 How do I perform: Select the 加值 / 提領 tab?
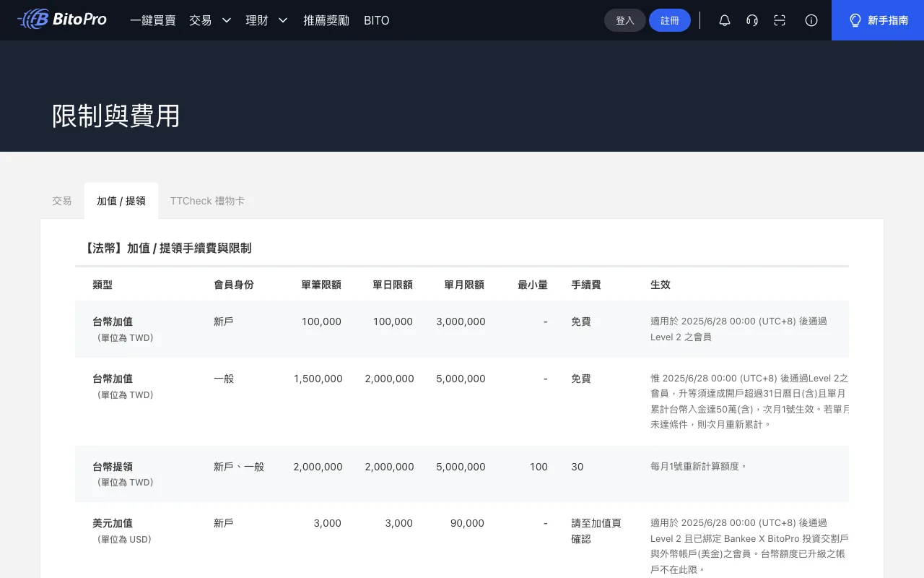coord(121,201)
